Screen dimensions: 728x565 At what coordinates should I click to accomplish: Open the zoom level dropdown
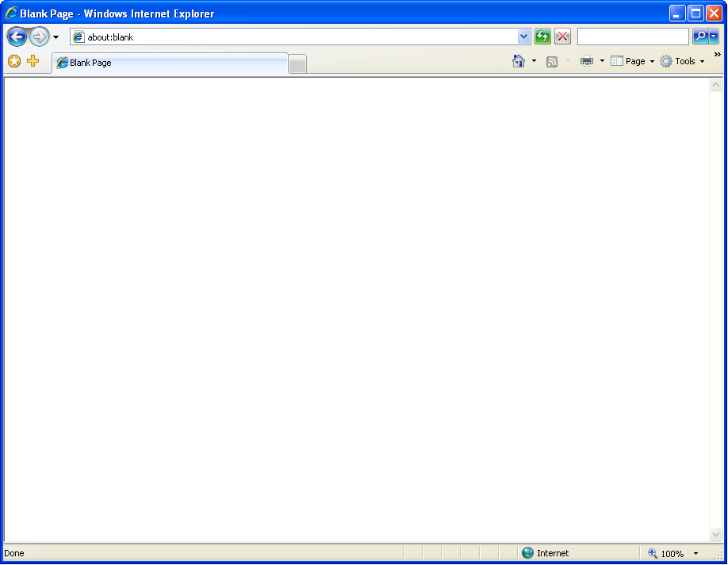[x=697, y=553]
